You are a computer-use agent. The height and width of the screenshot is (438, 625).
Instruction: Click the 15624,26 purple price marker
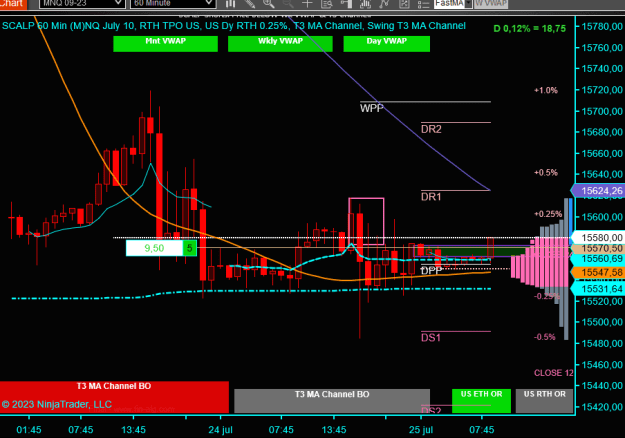pyautogui.click(x=599, y=191)
